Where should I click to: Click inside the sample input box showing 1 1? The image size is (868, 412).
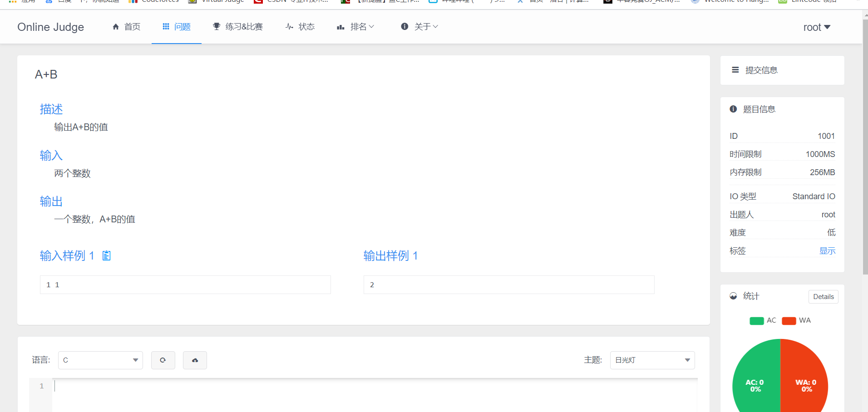tap(185, 284)
